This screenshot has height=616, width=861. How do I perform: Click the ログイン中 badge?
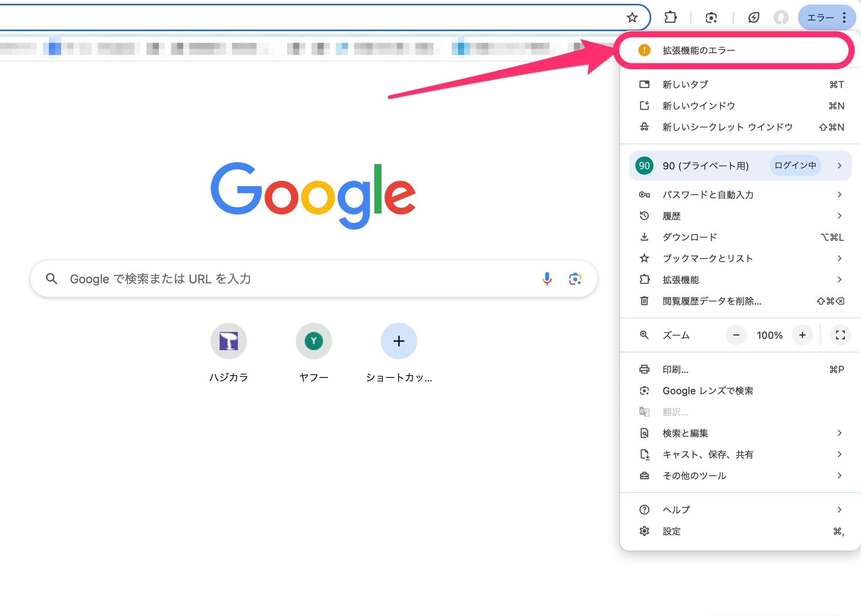pyautogui.click(x=795, y=166)
